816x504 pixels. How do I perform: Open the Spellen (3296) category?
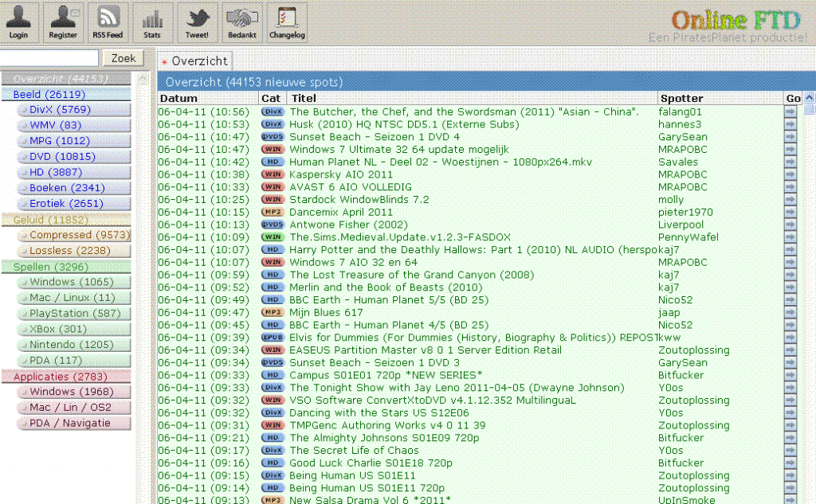tap(66, 267)
